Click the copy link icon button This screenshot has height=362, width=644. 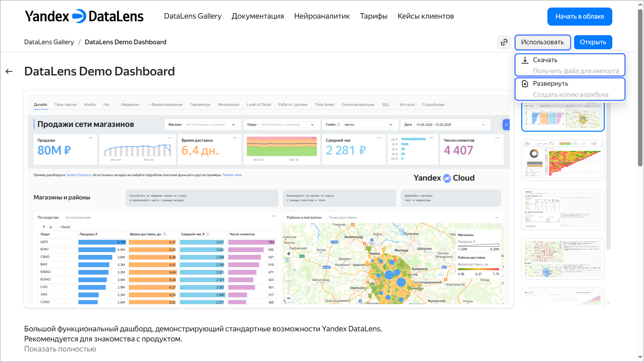[x=504, y=42]
